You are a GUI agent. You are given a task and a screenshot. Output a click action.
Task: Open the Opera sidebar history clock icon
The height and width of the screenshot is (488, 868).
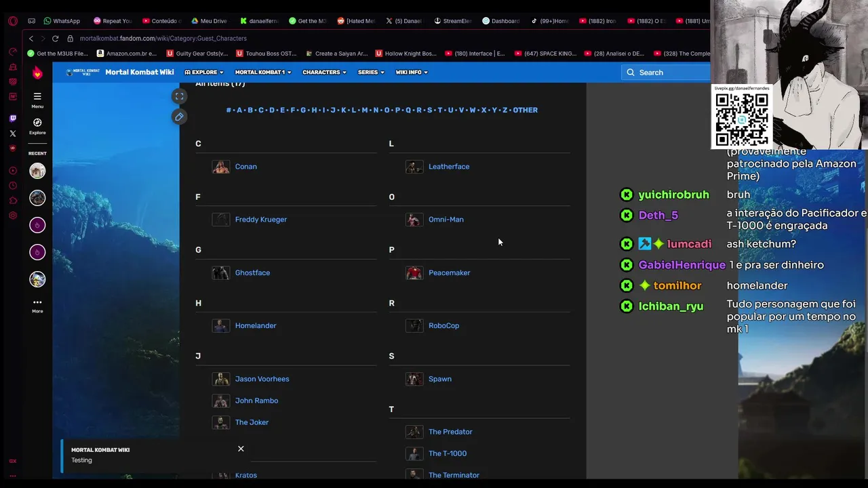[x=13, y=186]
